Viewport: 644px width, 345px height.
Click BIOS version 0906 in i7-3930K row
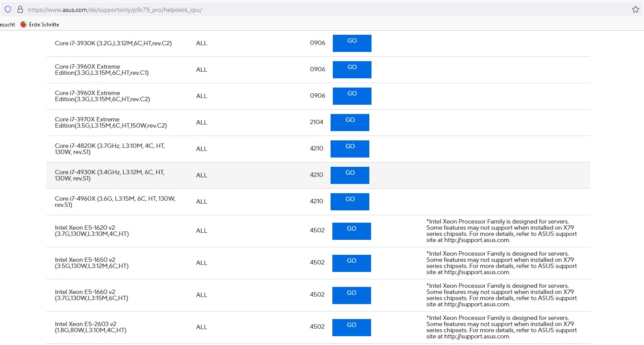(318, 43)
